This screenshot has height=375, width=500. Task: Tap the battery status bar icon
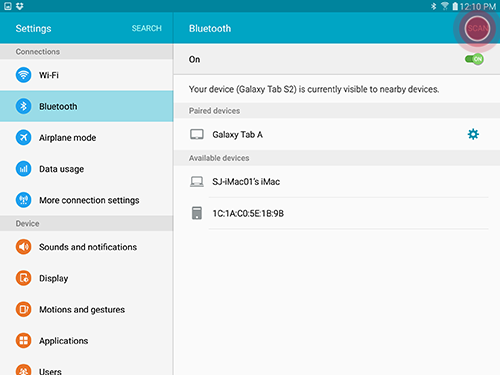click(455, 6)
